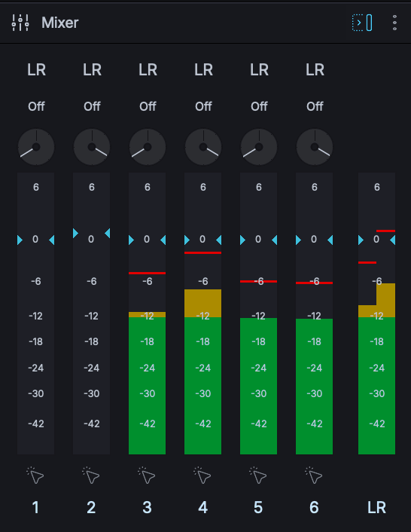
Task: Click channel 3 fader handle at 0
Action: point(147,240)
